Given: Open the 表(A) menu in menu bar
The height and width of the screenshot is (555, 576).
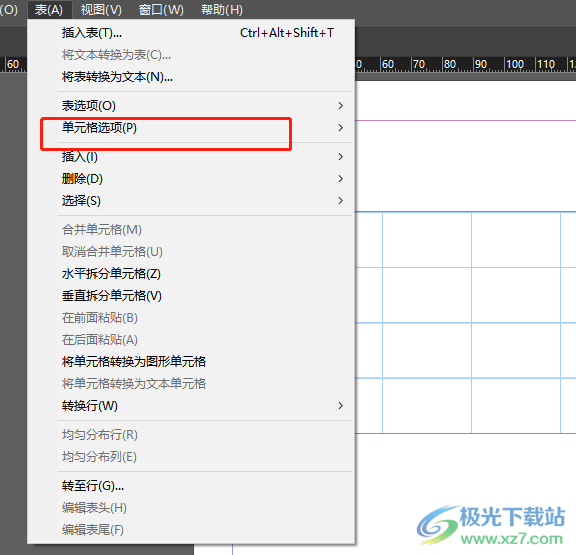Looking at the screenshot, I should pos(49,10).
